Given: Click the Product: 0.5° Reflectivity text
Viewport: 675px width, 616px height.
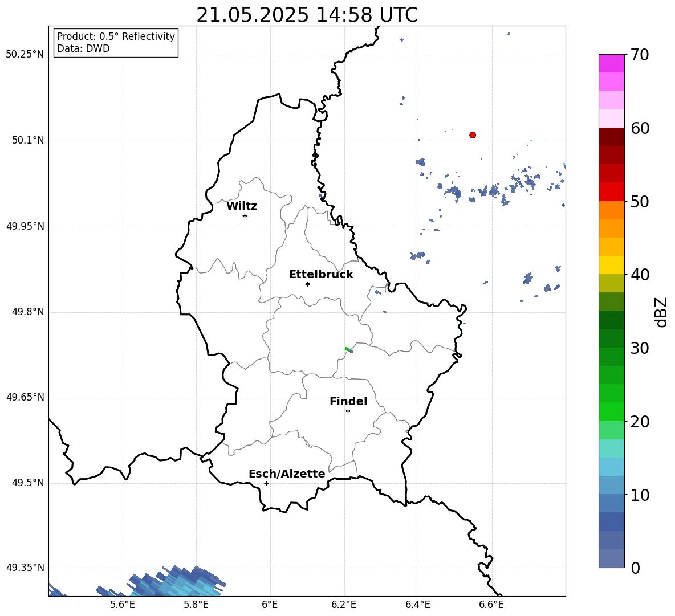Looking at the screenshot, I should tap(116, 36).
